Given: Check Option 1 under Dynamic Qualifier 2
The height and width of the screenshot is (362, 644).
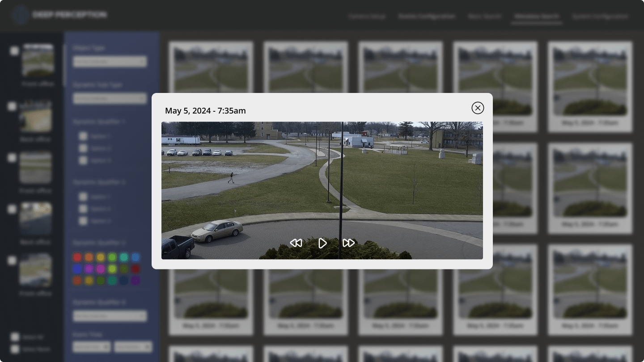Looking at the screenshot, I should pyautogui.click(x=83, y=197).
